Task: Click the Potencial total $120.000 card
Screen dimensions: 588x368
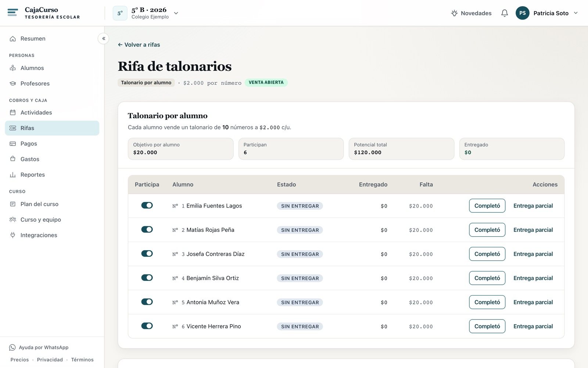Action: point(401,149)
